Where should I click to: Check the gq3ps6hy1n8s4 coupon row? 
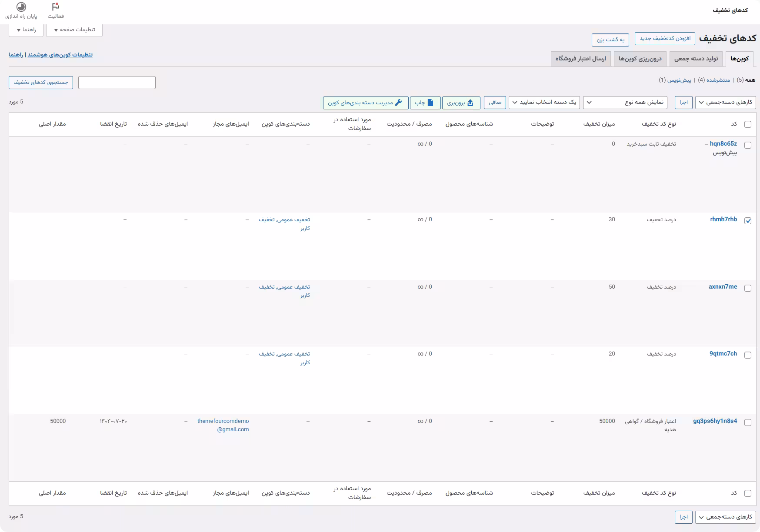tap(748, 422)
